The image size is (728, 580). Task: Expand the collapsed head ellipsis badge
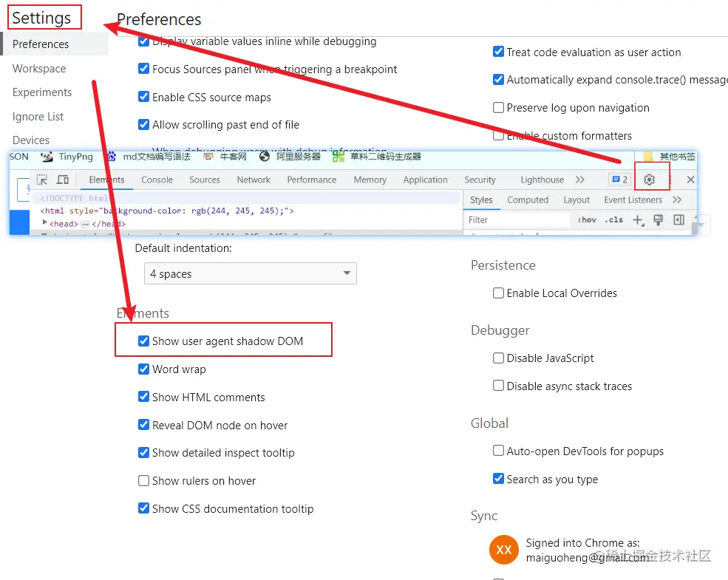[85, 224]
